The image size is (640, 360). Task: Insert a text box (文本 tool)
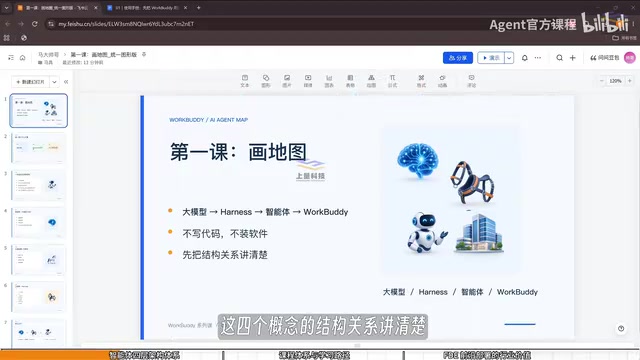244,81
